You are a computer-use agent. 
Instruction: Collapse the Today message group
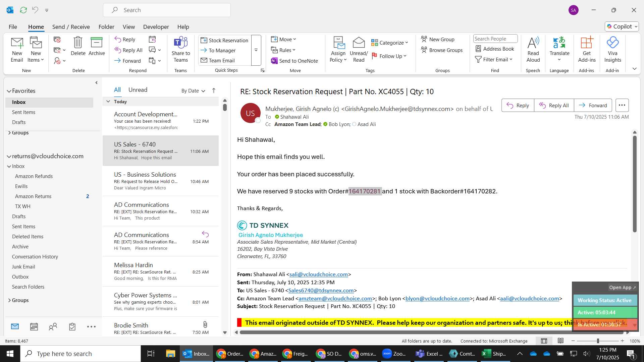tap(108, 101)
